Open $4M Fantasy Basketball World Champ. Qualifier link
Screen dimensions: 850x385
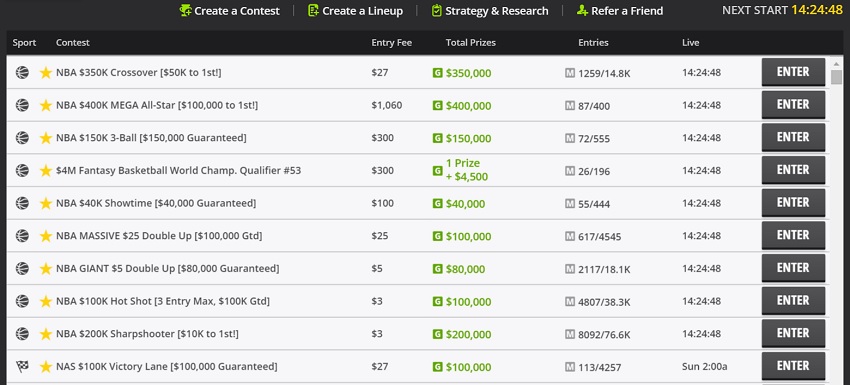point(178,170)
